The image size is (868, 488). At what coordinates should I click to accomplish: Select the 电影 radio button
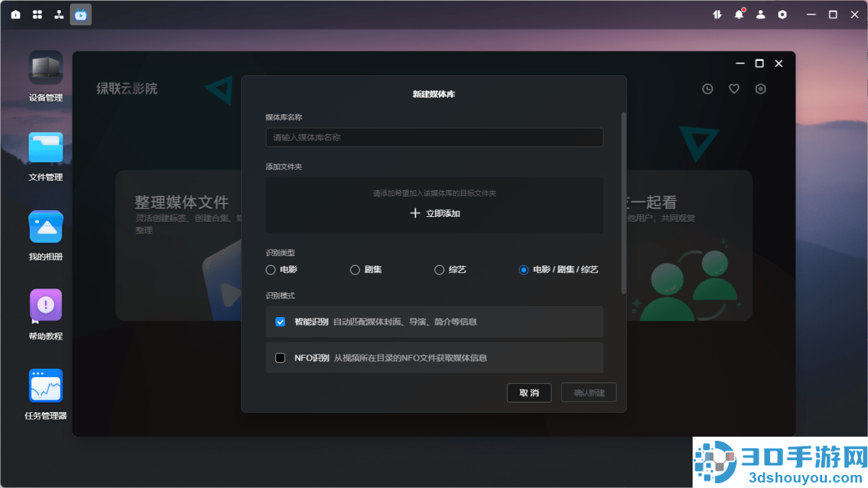[x=271, y=270]
